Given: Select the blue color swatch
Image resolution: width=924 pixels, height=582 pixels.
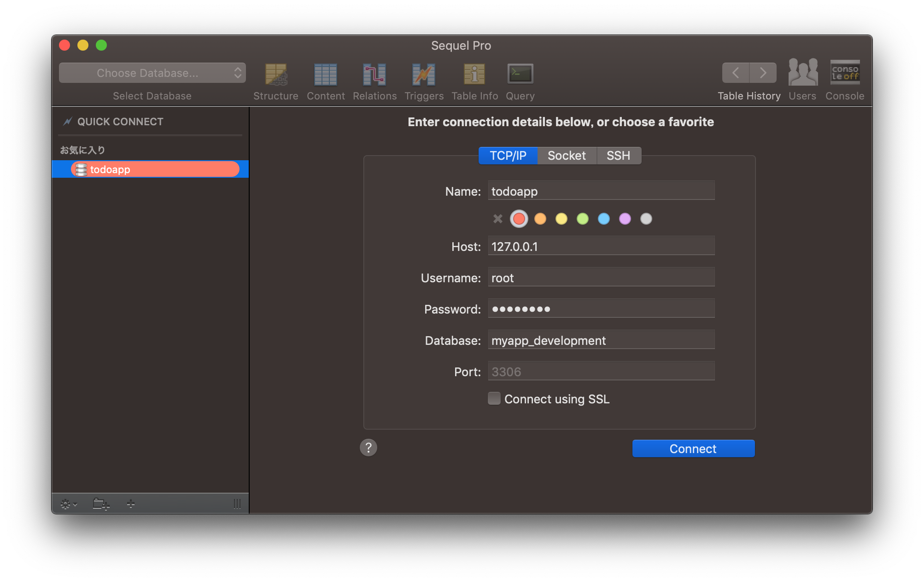Looking at the screenshot, I should (x=603, y=219).
